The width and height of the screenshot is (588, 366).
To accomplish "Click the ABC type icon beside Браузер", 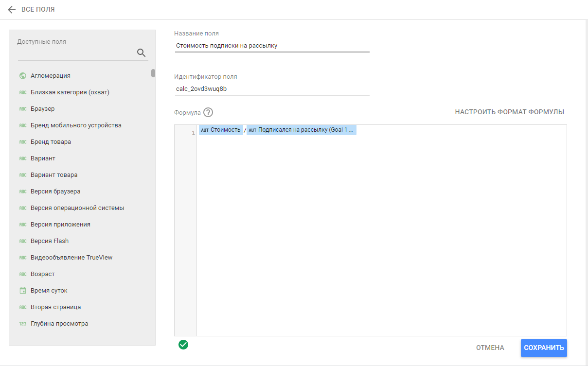I will (22, 109).
